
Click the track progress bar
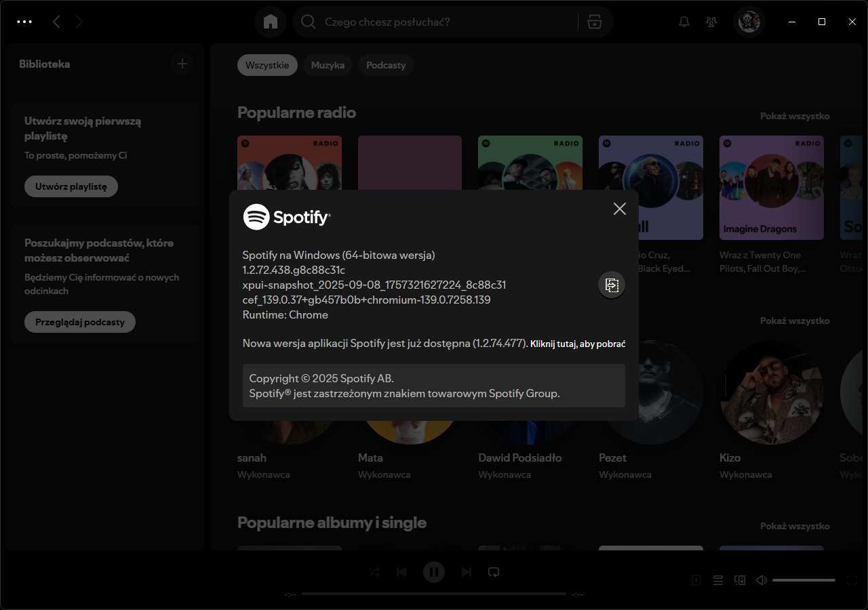(434, 594)
